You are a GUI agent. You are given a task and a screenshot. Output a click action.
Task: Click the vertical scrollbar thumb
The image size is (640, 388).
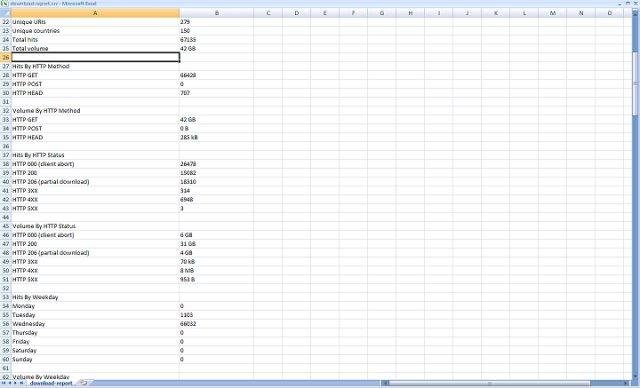636,84
